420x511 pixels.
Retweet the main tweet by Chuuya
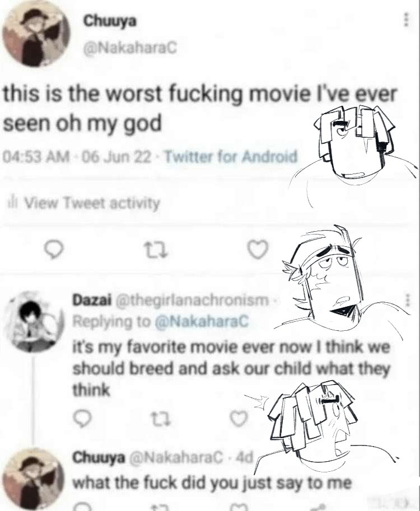pyautogui.click(x=156, y=250)
